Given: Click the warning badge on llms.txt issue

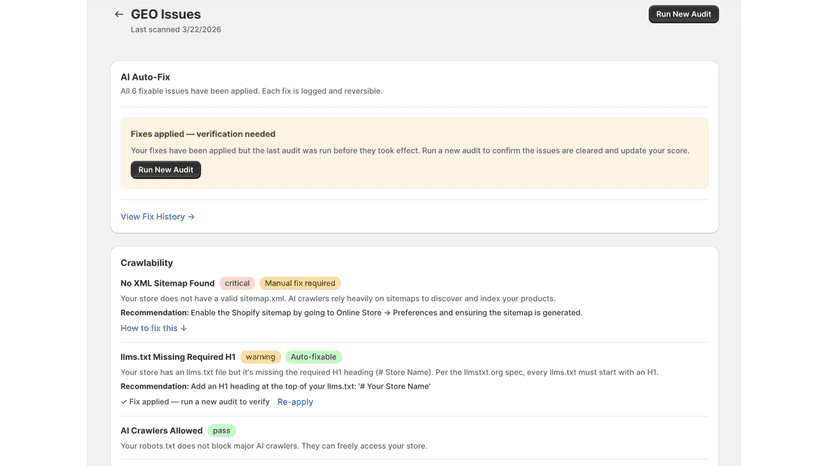Looking at the screenshot, I should pos(260,357).
